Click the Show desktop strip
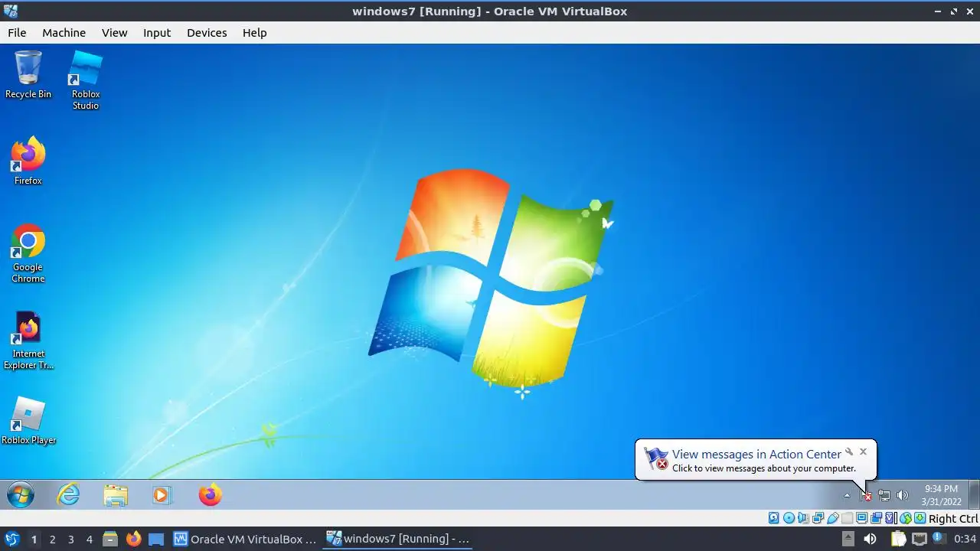Screen dimensions: 980x551 (x=975, y=495)
